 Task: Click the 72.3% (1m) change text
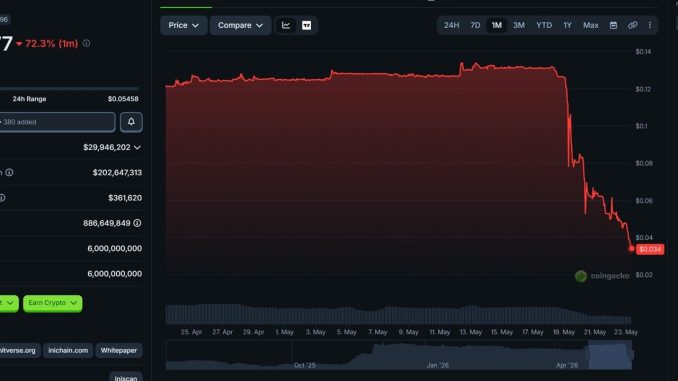(x=51, y=44)
